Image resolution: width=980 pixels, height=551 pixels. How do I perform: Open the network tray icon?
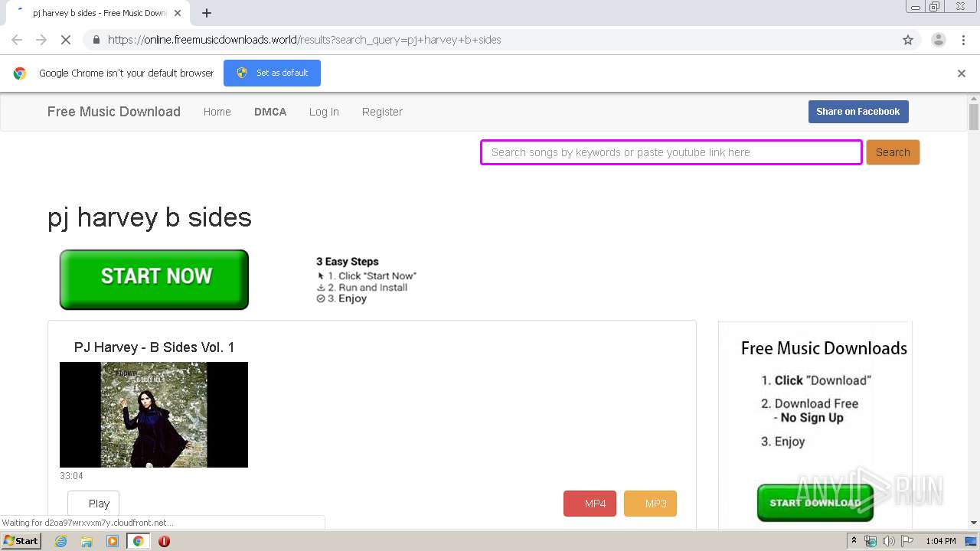871,541
